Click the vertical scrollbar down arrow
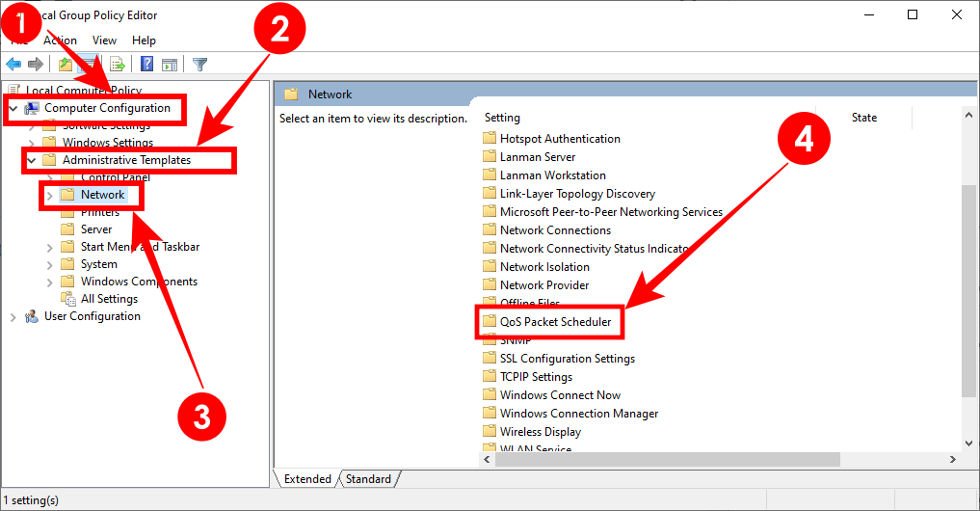This screenshot has height=511, width=980. [x=968, y=443]
